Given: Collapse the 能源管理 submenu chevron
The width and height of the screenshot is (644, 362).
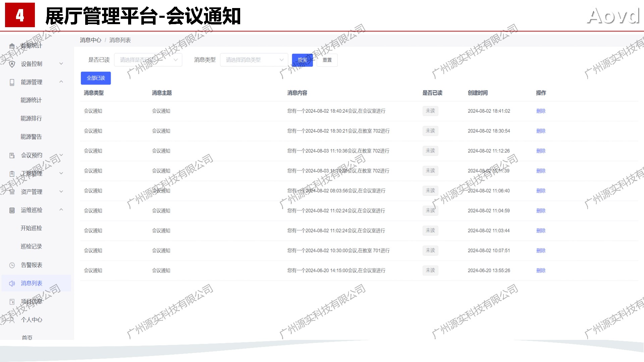Looking at the screenshot, I should [61, 82].
